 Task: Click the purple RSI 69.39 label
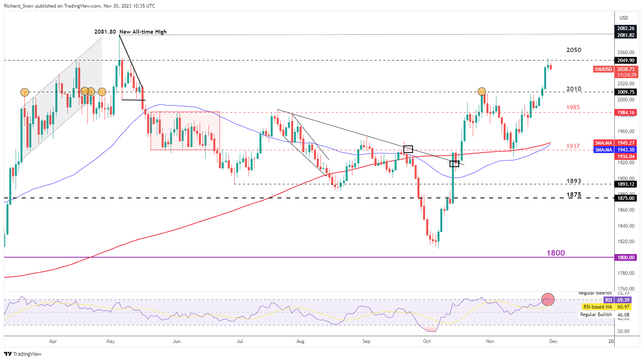618,300
